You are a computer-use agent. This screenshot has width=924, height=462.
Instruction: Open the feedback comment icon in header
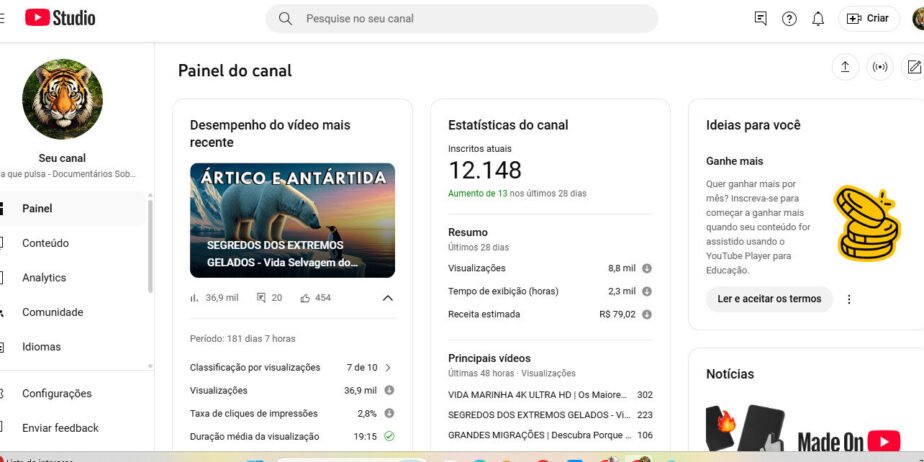[x=761, y=19]
